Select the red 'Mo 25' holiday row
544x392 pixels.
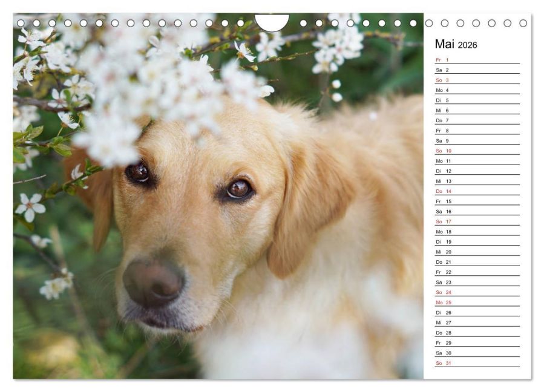point(477,302)
